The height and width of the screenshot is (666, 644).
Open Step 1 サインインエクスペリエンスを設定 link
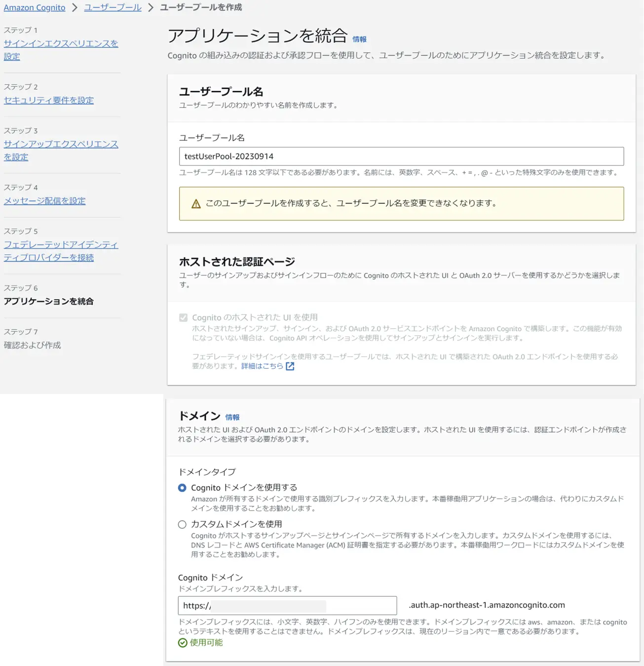61,50
